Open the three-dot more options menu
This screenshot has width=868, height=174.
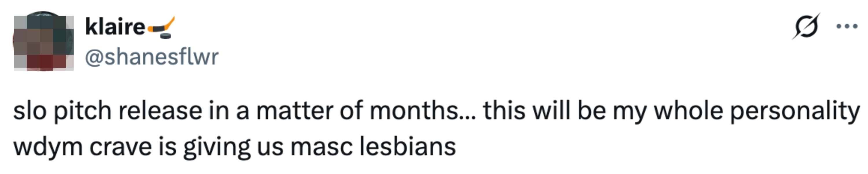tap(847, 26)
